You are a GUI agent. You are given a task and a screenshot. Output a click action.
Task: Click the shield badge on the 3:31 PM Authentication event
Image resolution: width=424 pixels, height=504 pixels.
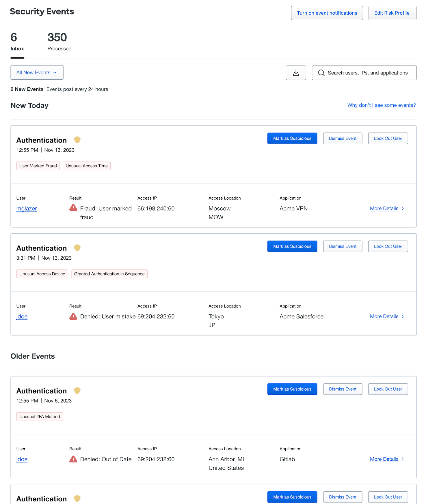point(77,248)
